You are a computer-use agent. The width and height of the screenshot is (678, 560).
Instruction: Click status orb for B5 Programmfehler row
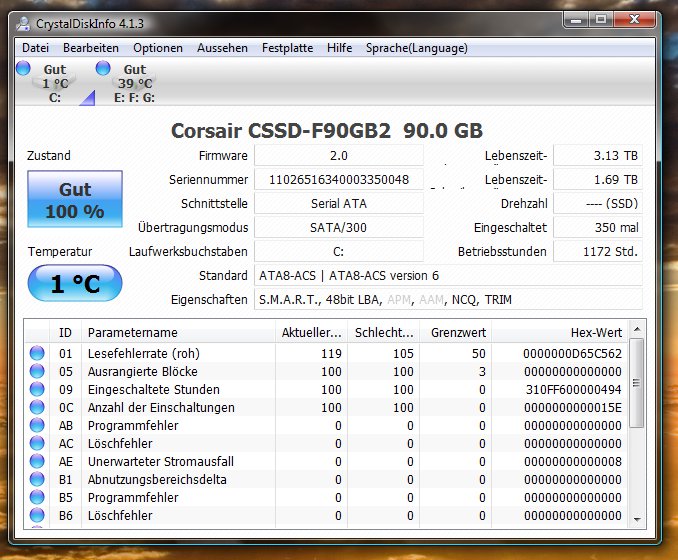37,497
